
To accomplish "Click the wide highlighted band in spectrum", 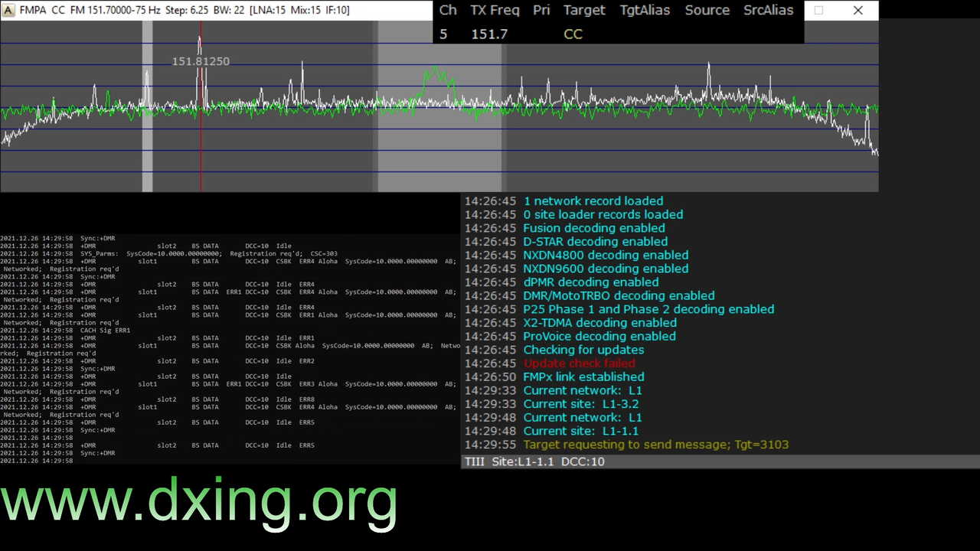I will [x=439, y=106].
